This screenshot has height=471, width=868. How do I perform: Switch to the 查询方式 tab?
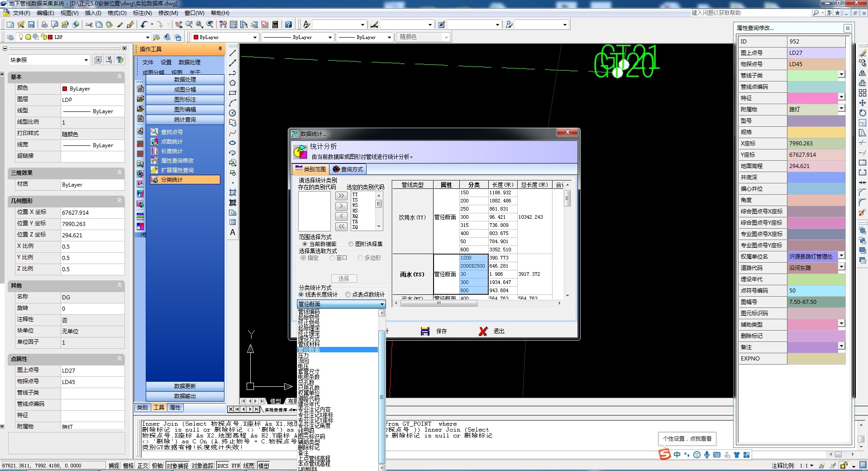[x=348, y=169]
